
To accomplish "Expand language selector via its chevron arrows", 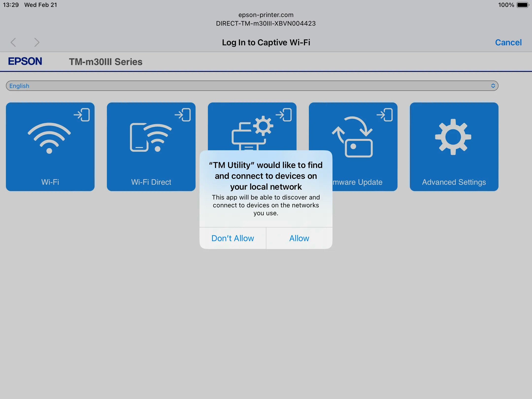I will [493, 86].
